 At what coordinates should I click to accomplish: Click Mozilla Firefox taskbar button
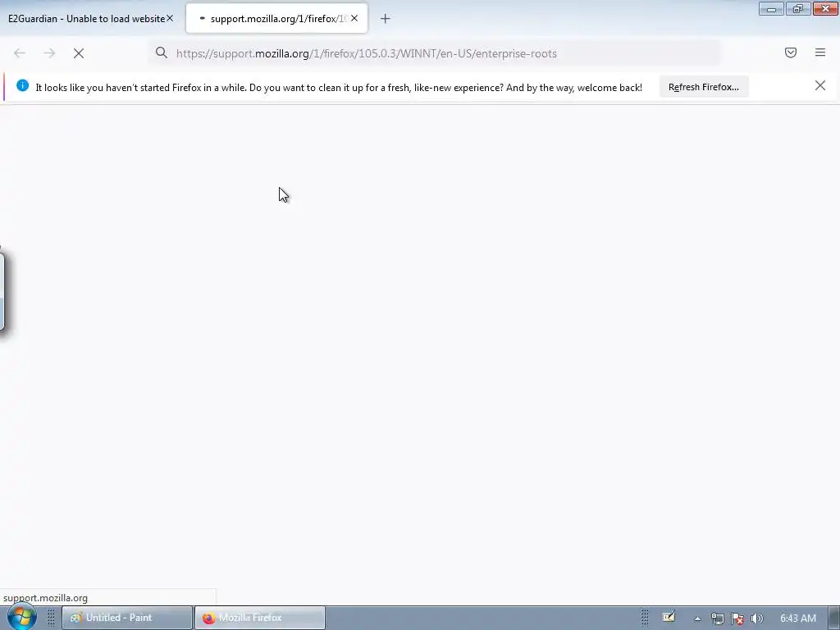260,618
